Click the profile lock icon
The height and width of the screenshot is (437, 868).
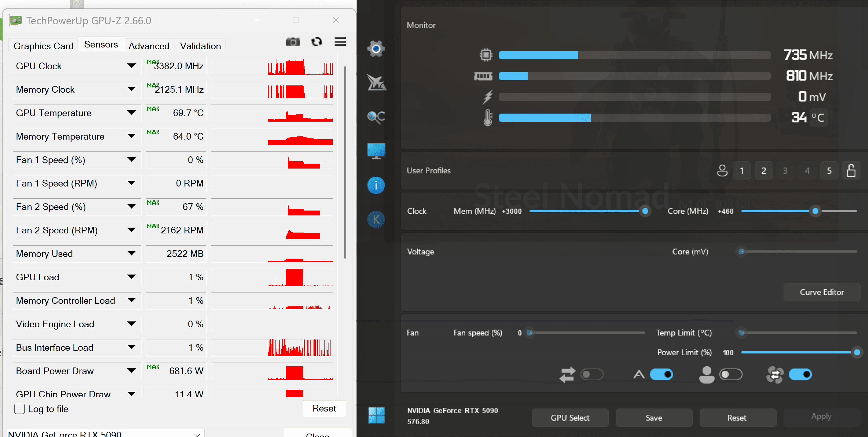851,171
